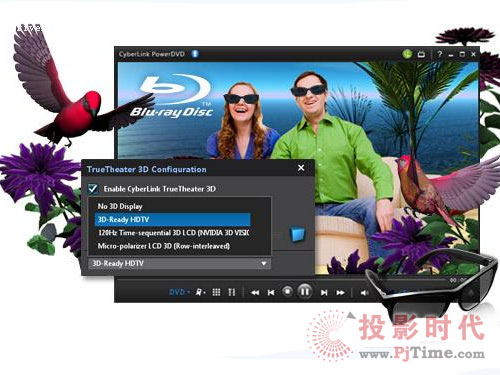Expand the 3D-Ready HDTV display type dropdown
The width and height of the screenshot is (500, 375).
tap(180, 263)
